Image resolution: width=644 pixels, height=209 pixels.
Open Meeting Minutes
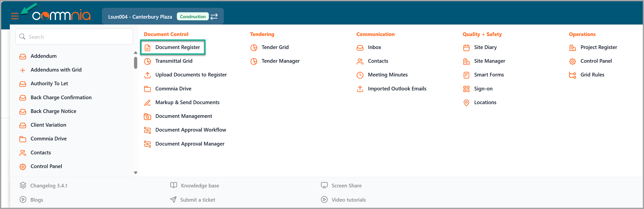coord(387,75)
